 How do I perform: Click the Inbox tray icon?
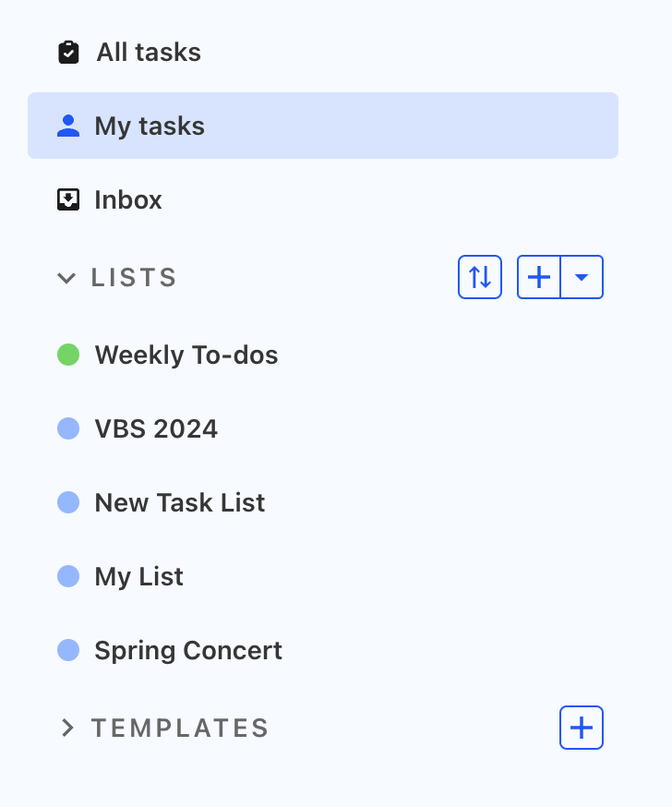[x=68, y=199]
